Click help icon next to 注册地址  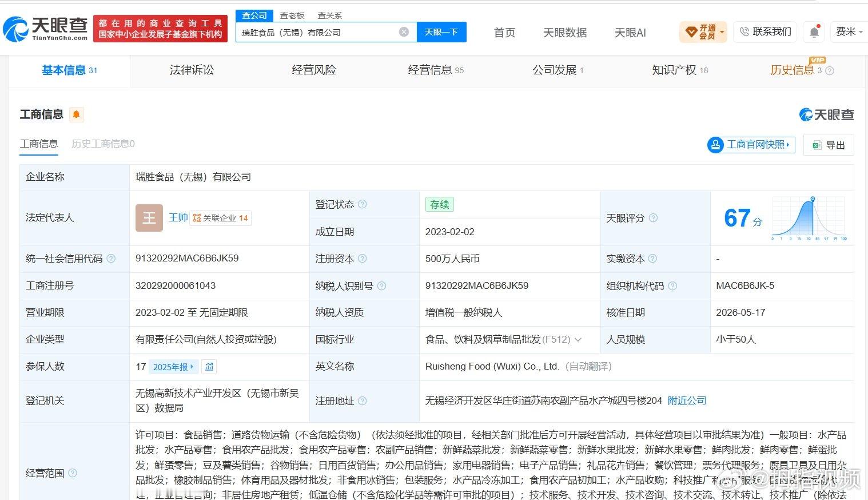362,401
